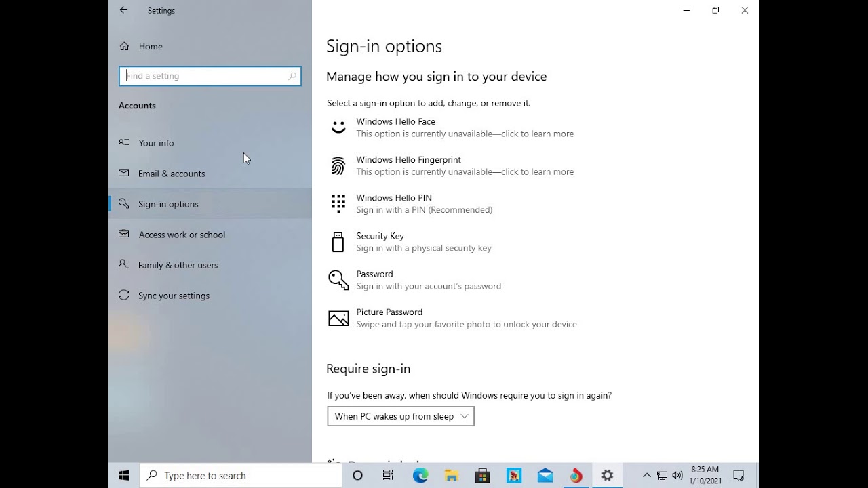Show hidden system tray icons
The width and height of the screenshot is (868, 488).
click(646, 476)
